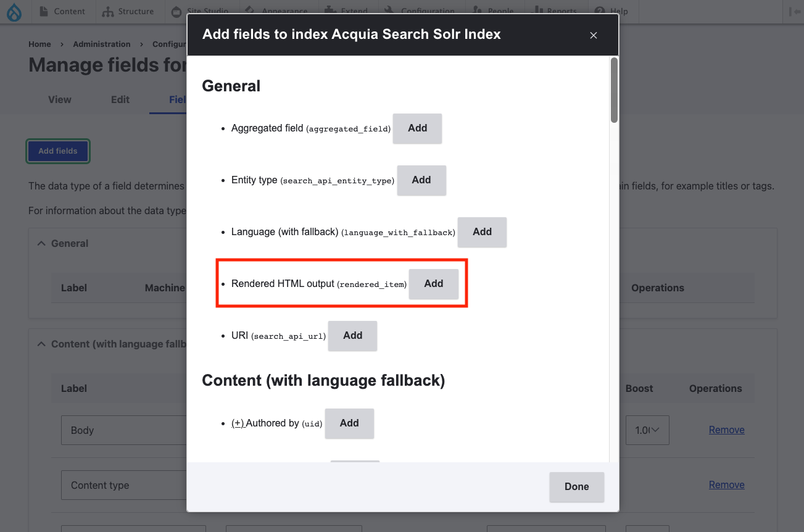This screenshot has width=804, height=532.
Task: Switch to the View tab
Action: pyautogui.click(x=60, y=99)
